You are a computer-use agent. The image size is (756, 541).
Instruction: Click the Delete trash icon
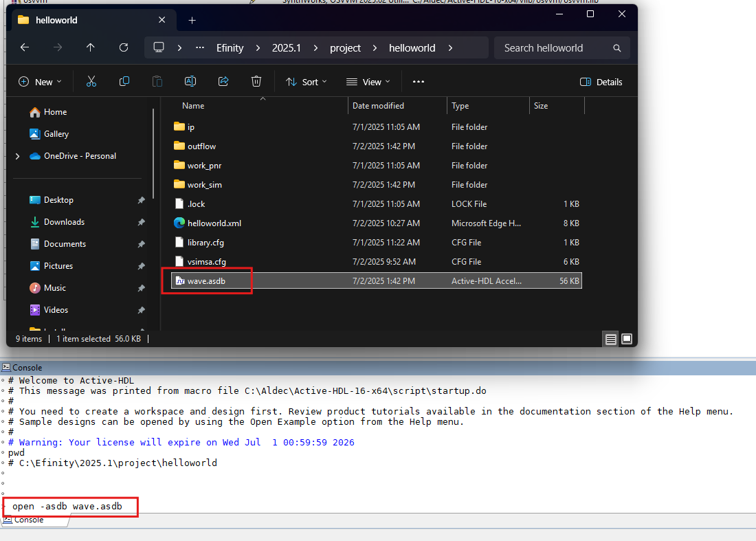tap(256, 82)
